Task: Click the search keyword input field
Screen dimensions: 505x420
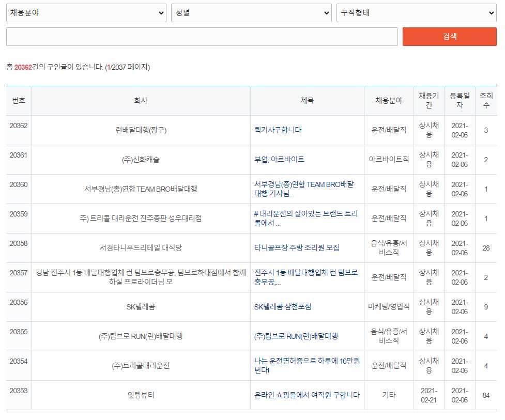Action: click(x=202, y=37)
